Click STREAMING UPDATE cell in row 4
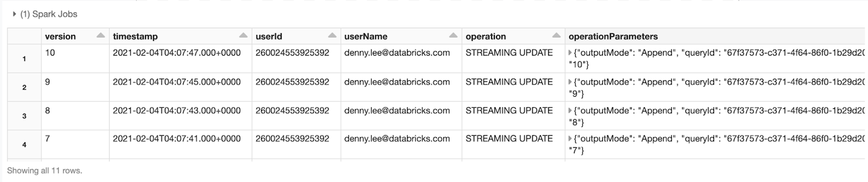The height and width of the screenshot is (182, 868). [509, 139]
